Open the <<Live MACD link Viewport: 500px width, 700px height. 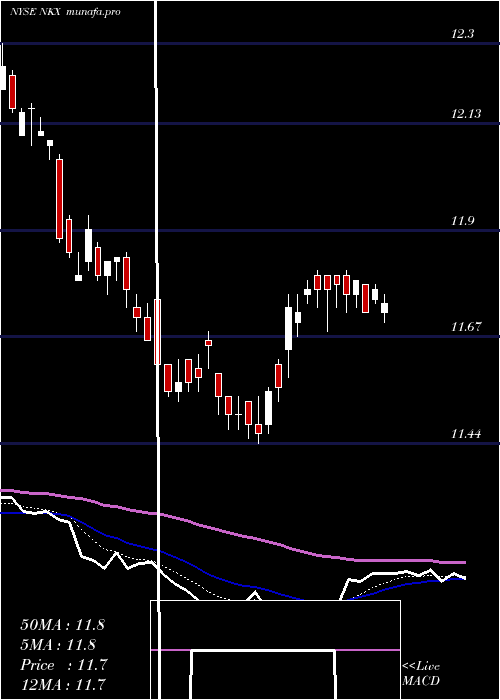[421, 674]
